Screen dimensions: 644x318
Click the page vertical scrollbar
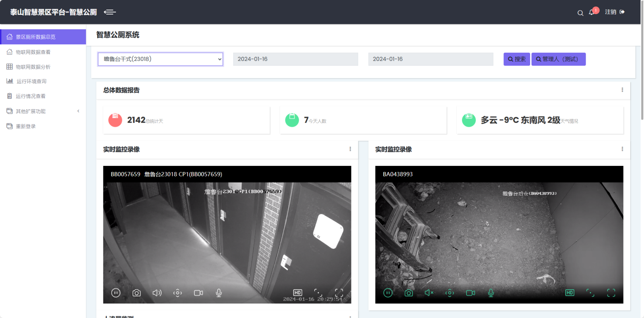[642, 60]
